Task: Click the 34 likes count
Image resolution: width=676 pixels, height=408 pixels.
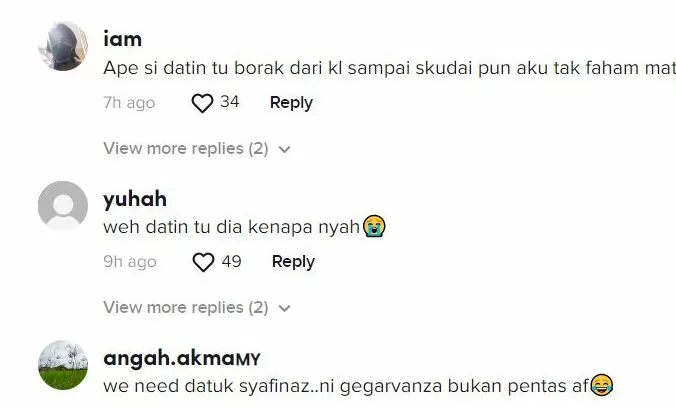Action: [x=229, y=102]
